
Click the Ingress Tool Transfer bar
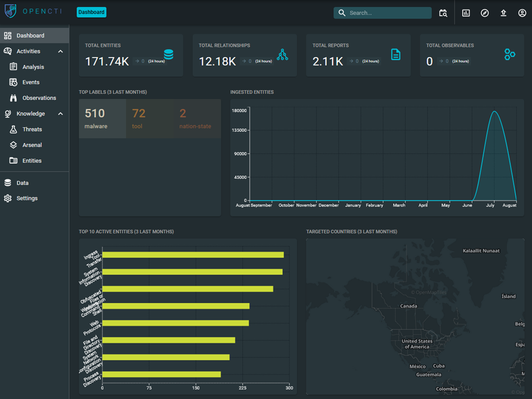[x=192, y=255]
